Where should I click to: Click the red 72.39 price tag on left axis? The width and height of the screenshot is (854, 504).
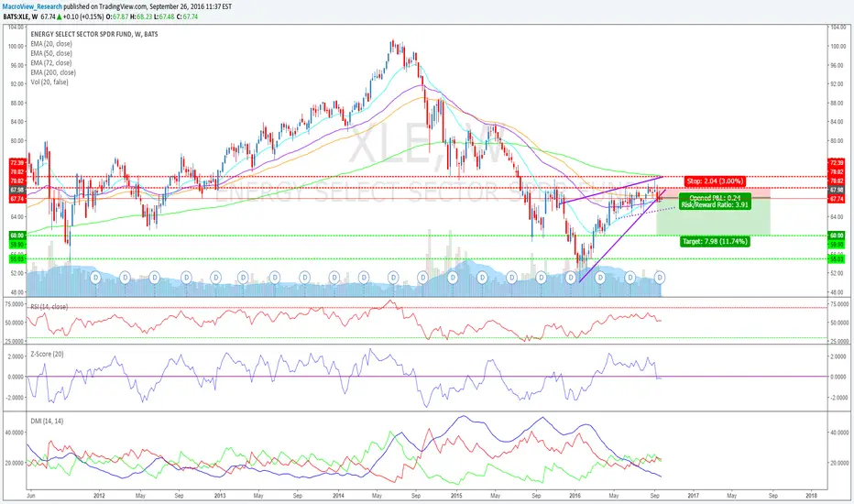16,163
